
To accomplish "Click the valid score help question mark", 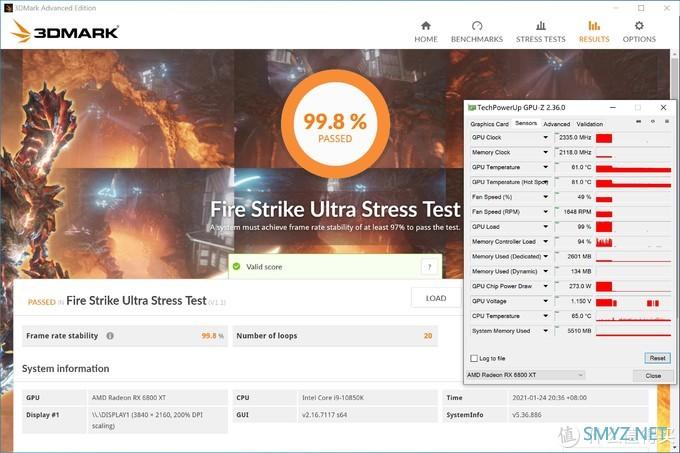I will [429, 267].
